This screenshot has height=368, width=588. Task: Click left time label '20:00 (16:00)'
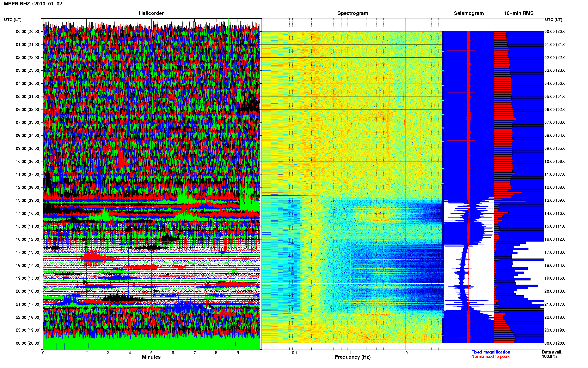pos(28,291)
